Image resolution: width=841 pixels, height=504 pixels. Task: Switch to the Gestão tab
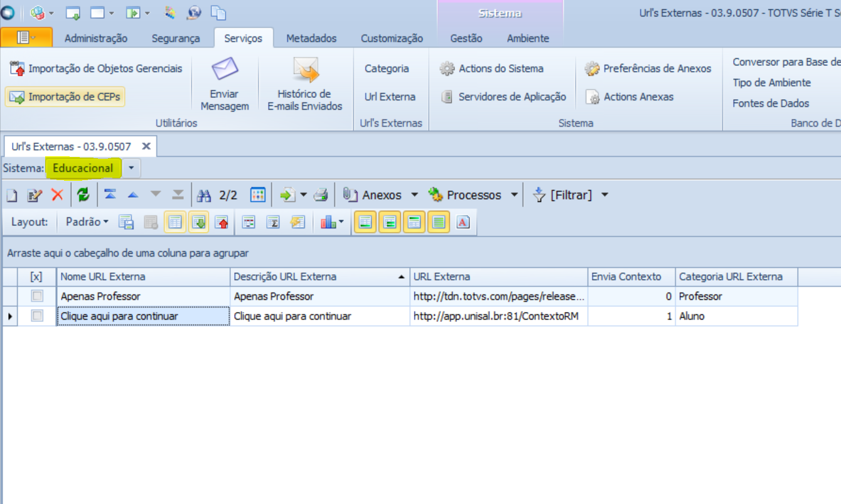pos(466,38)
